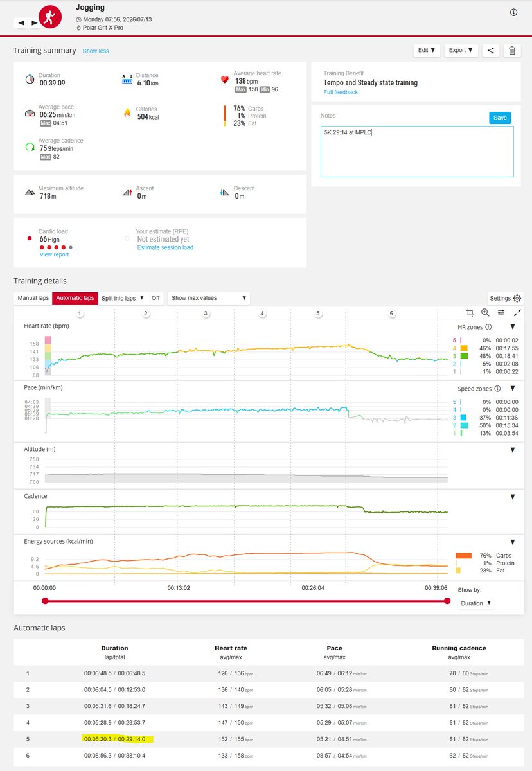This screenshot has width=532, height=771.
Task: Click lap 6 marker on graph
Action: click(x=392, y=314)
